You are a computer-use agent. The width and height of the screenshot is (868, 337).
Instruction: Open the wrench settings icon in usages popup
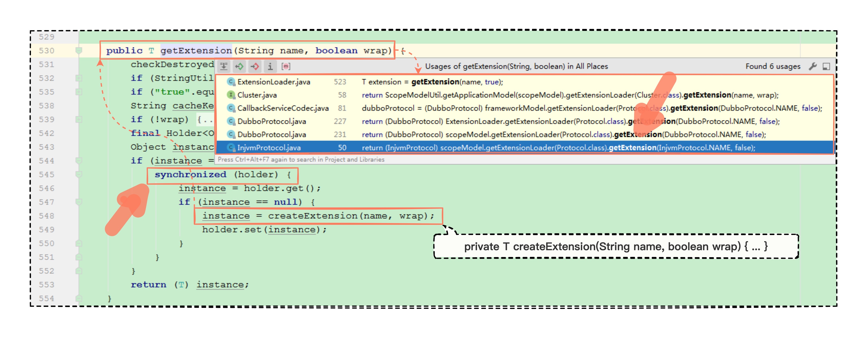(x=813, y=66)
